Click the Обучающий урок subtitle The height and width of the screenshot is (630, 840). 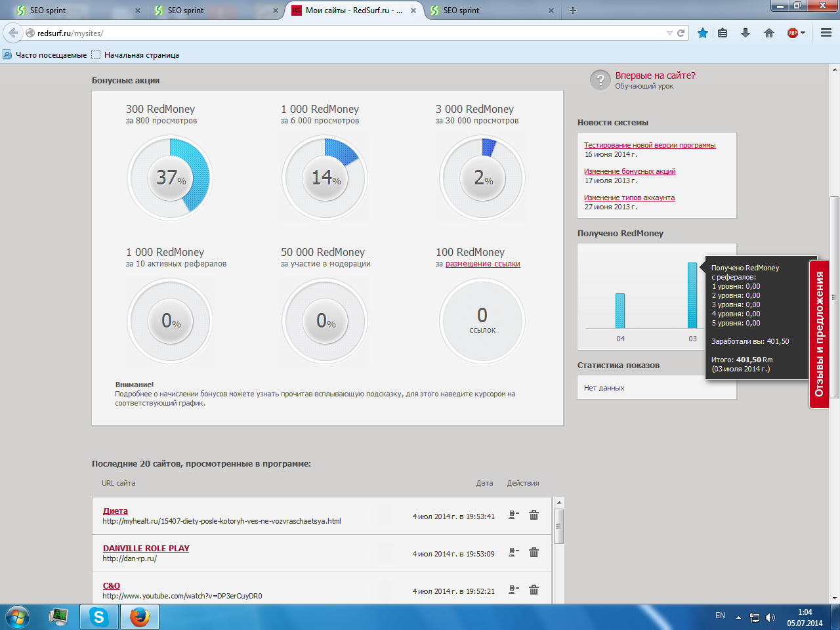tap(644, 86)
